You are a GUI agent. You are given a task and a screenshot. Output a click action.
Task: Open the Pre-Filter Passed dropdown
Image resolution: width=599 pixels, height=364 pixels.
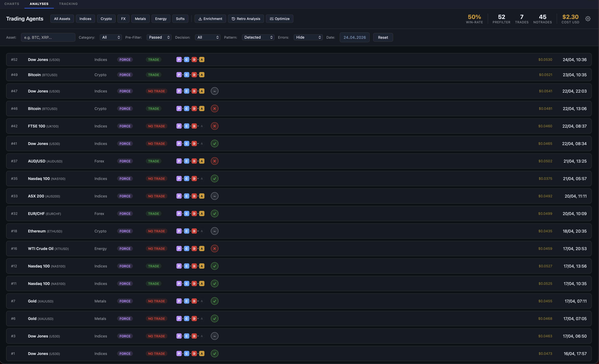point(159,37)
